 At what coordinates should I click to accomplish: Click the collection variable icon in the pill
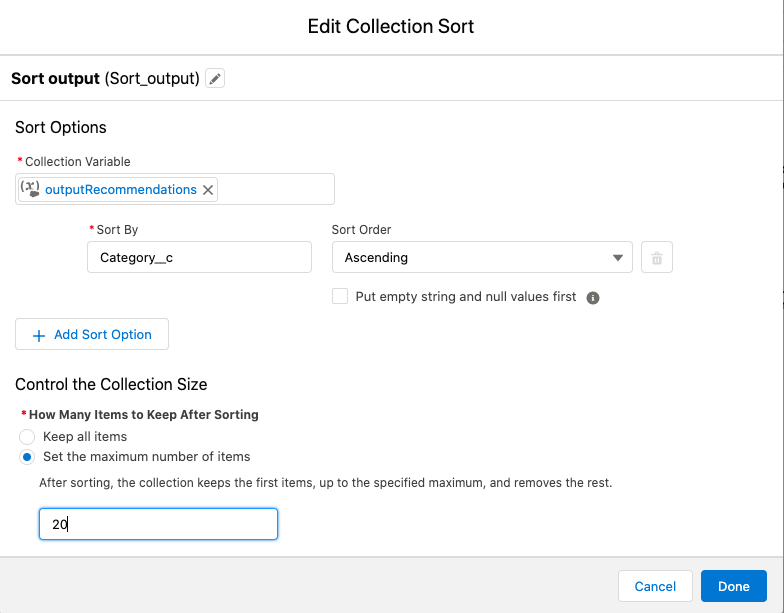[30, 189]
